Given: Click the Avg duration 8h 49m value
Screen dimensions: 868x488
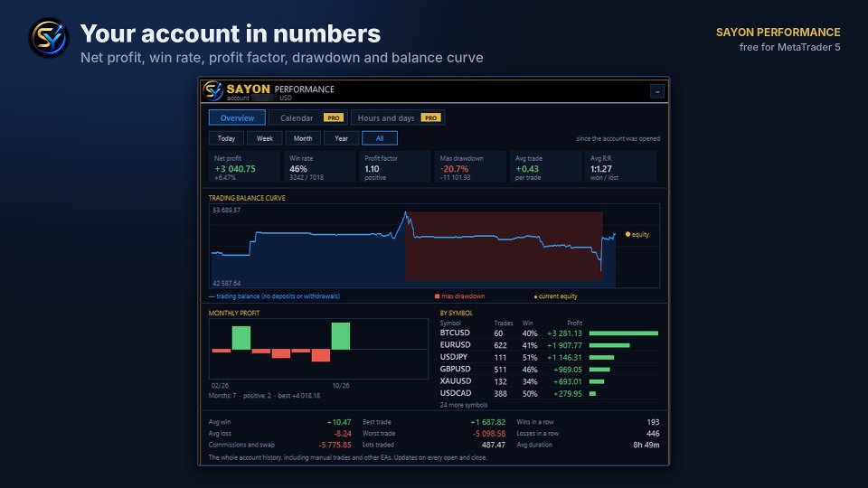Looking at the screenshot, I should point(646,445).
